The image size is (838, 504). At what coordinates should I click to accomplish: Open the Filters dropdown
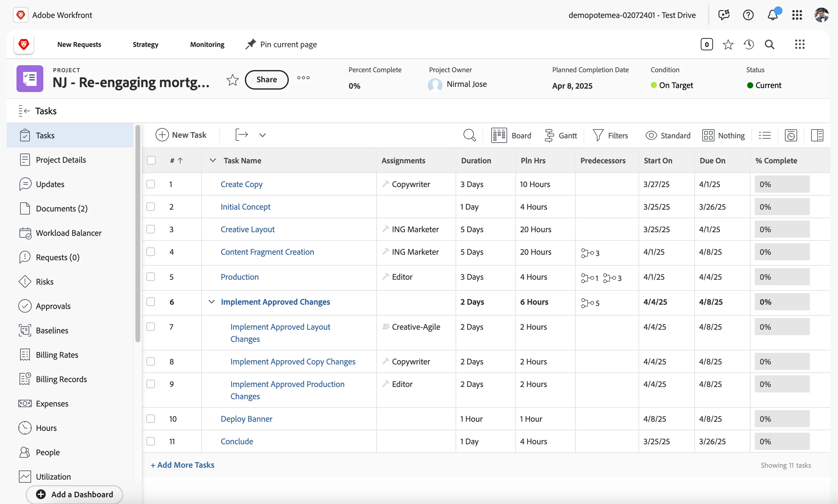coord(610,136)
